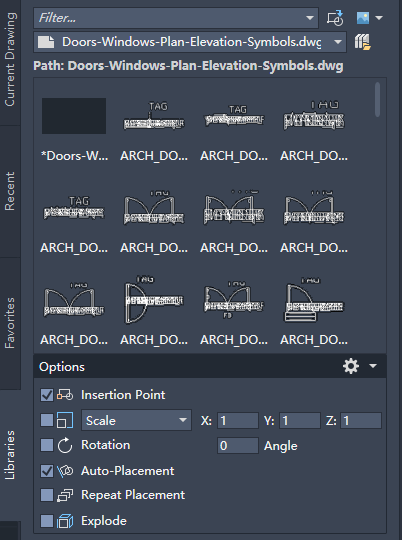Open the Doors-Windows-Plan-Elevation-Symbols.dwg library dropdown
Viewport: 402px width, 540px height.
coord(190,42)
